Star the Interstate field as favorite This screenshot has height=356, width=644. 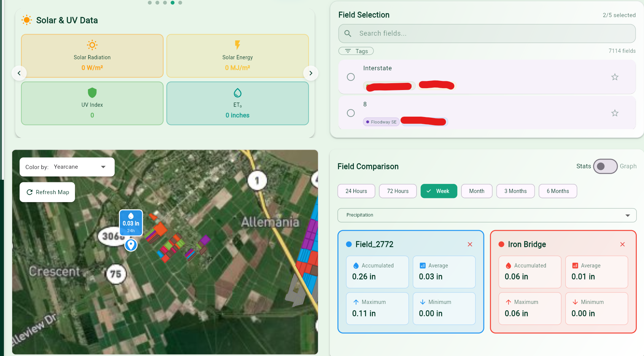click(615, 77)
